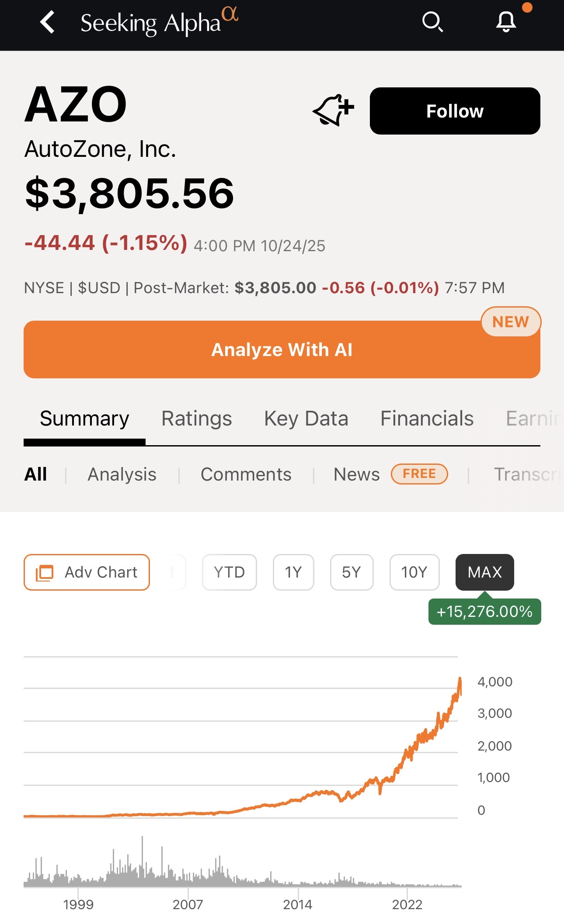Set chart range to 10Y
Image resolution: width=564 pixels, height=924 pixels.
414,572
